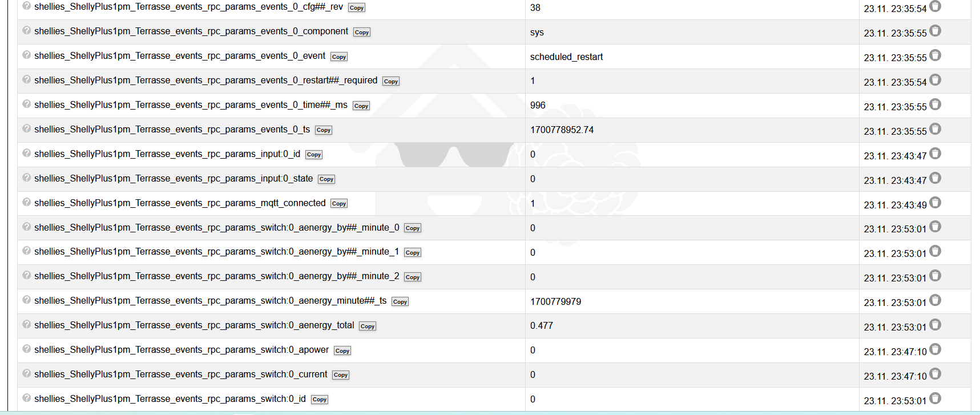Image resolution: width=980 pixels, height=415 pixels.
Task: Open help icon beside events_0_cfg##_rev
Action: pos(27,6)
